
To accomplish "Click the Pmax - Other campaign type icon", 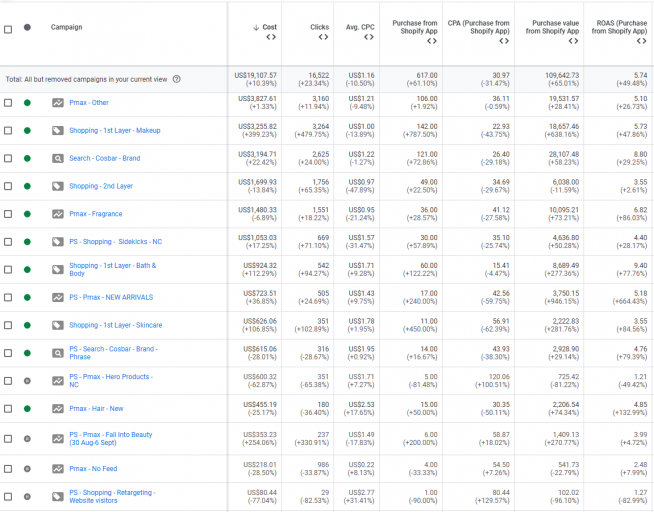I will coord(58,103).
